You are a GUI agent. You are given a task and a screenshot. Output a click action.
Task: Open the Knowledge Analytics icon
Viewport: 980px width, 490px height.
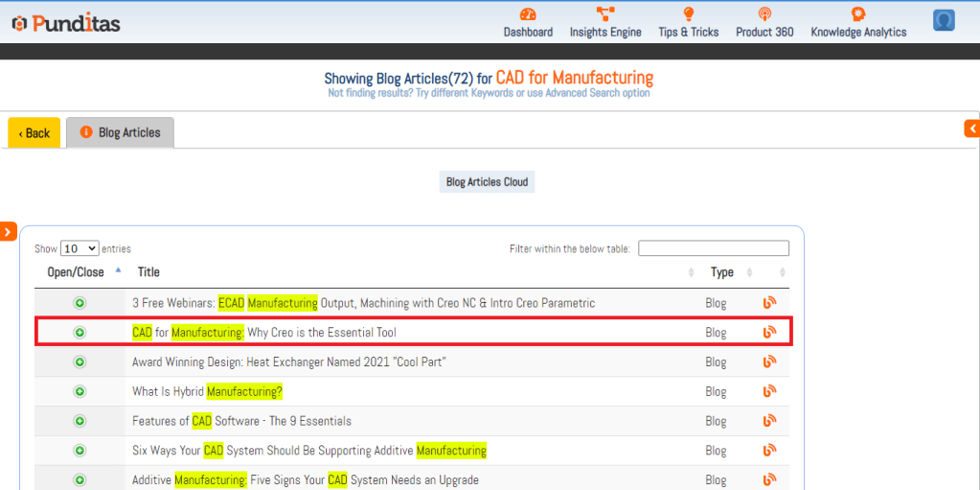858,14
